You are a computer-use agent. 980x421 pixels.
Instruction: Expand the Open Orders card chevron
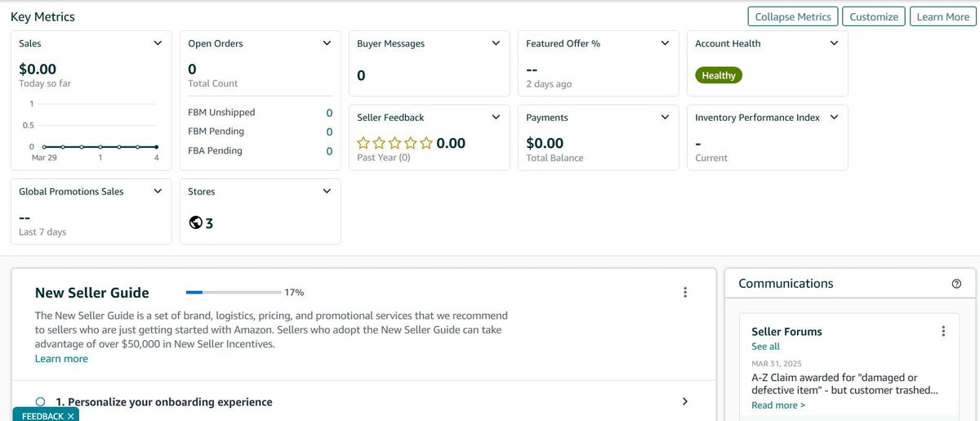pos(327,43)
